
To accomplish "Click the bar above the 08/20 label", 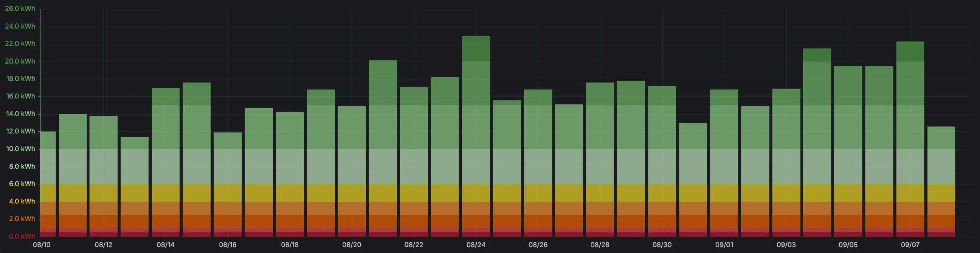I will tap(352, 171).
